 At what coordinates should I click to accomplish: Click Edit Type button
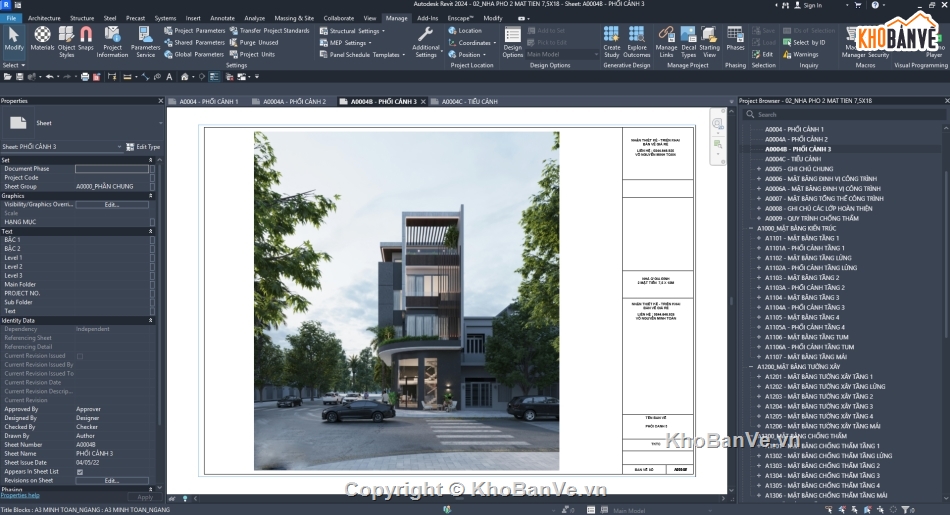coord(143,147)
